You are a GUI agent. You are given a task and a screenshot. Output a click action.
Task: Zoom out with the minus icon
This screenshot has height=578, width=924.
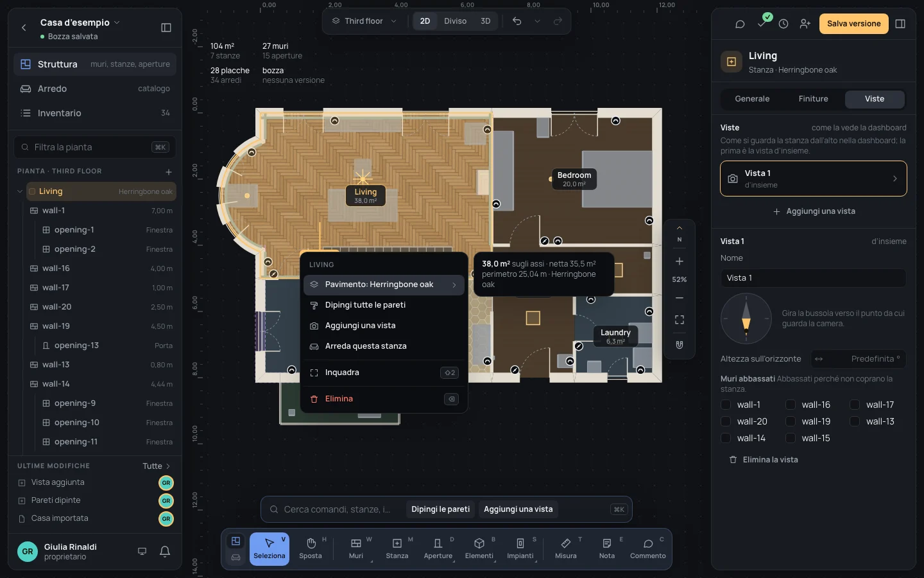click(x=680, y=298)
